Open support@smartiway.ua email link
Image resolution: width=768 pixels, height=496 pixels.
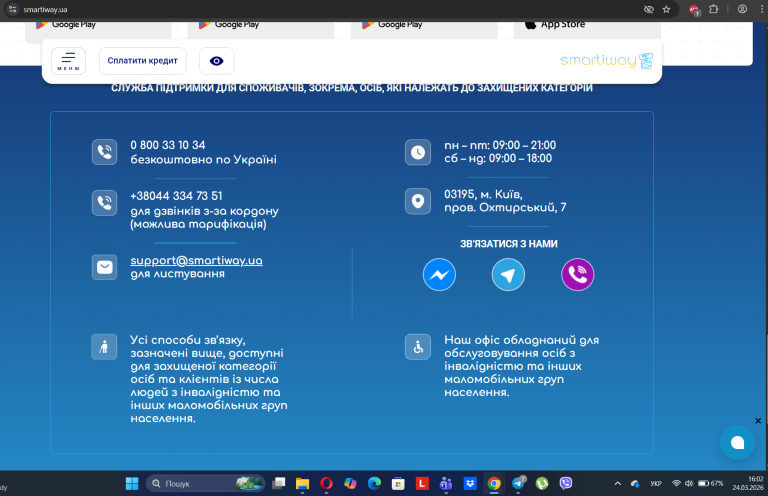196,260
